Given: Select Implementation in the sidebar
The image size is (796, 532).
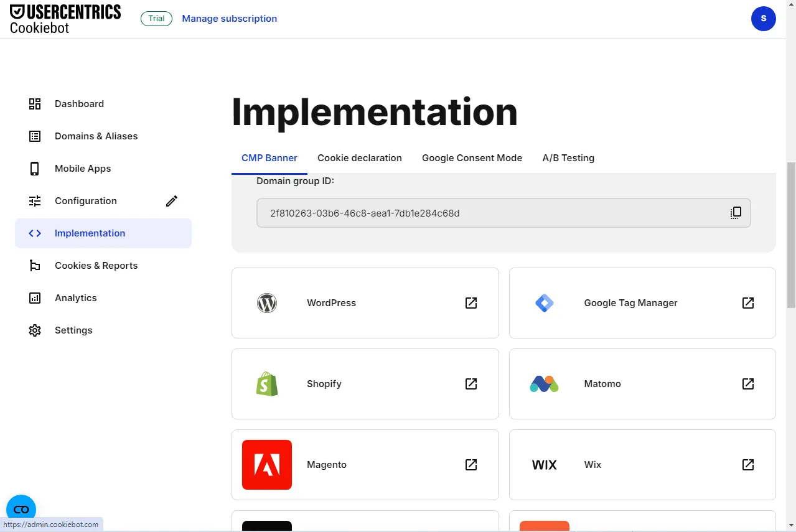Looking at the screenshot, I should tap(103, 233).
